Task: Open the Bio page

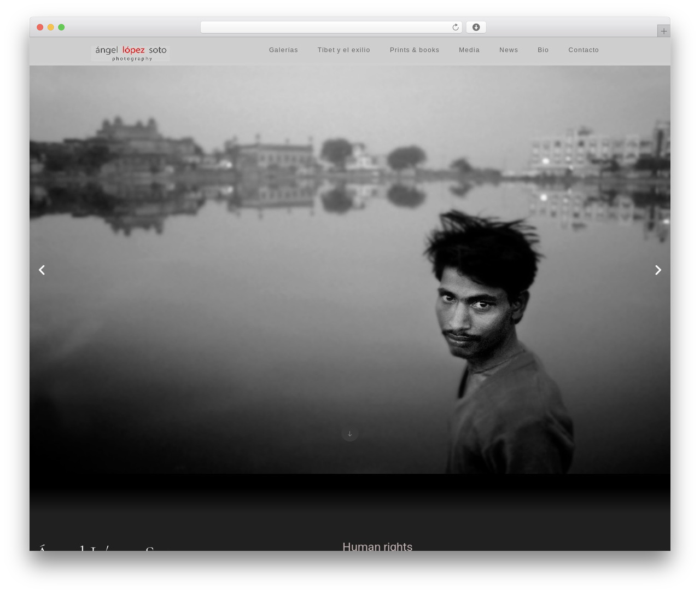Action: (543, 50)
